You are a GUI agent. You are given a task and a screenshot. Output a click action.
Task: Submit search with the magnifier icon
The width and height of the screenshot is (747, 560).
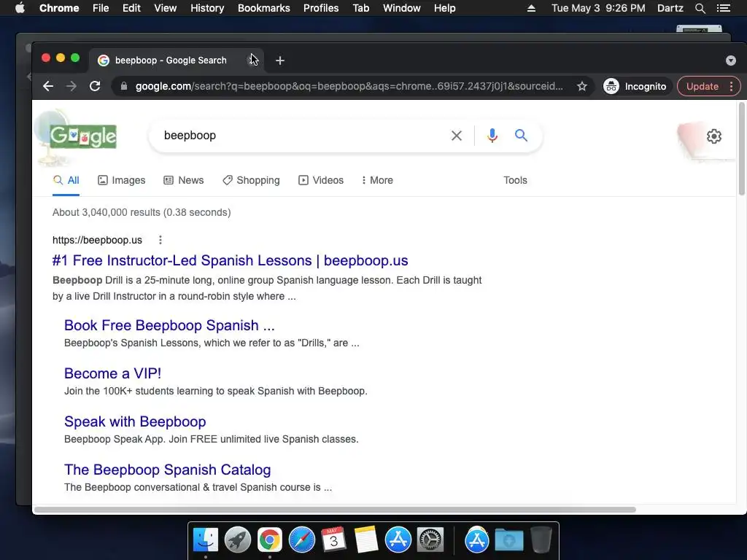pos(521,136)
